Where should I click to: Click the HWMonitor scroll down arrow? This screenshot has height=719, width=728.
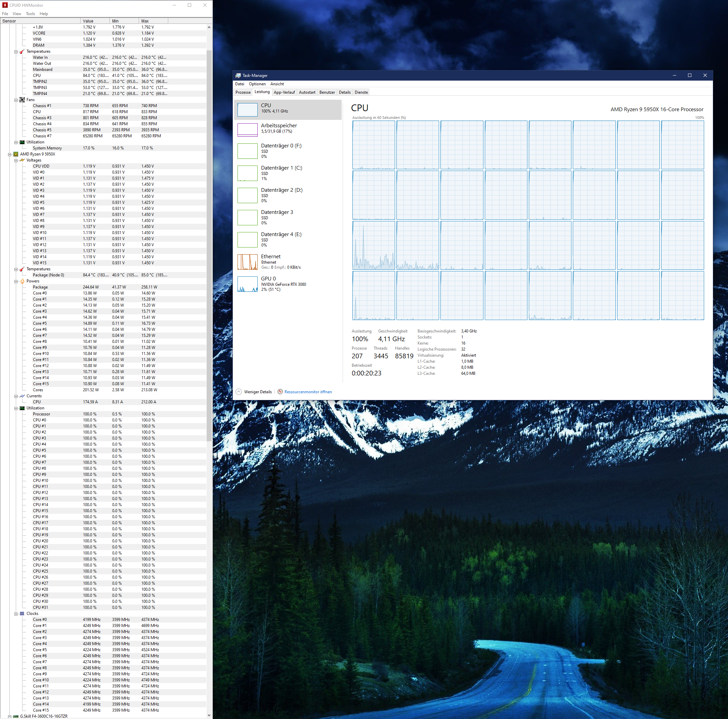209,715
